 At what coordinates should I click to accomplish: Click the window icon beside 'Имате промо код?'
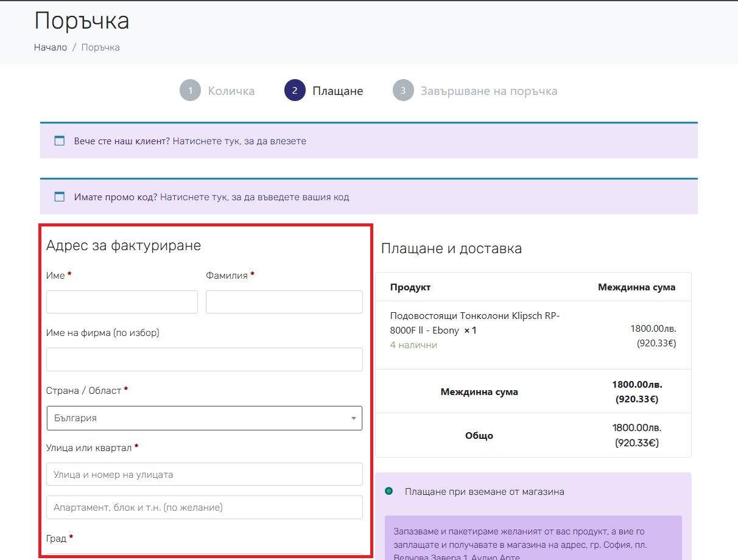(59, 197)
